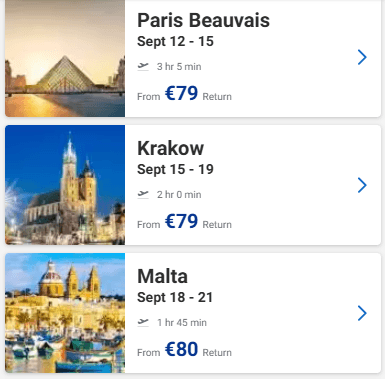Click the €79 price for Paris Beauvais

pos(181,93)
